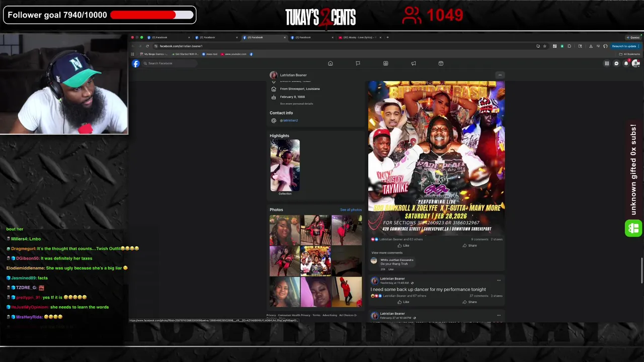This screenshot has height=362, width=644.
Task: Open the large Birthday Bash flyer post image
Action: (x=436, y=158)
